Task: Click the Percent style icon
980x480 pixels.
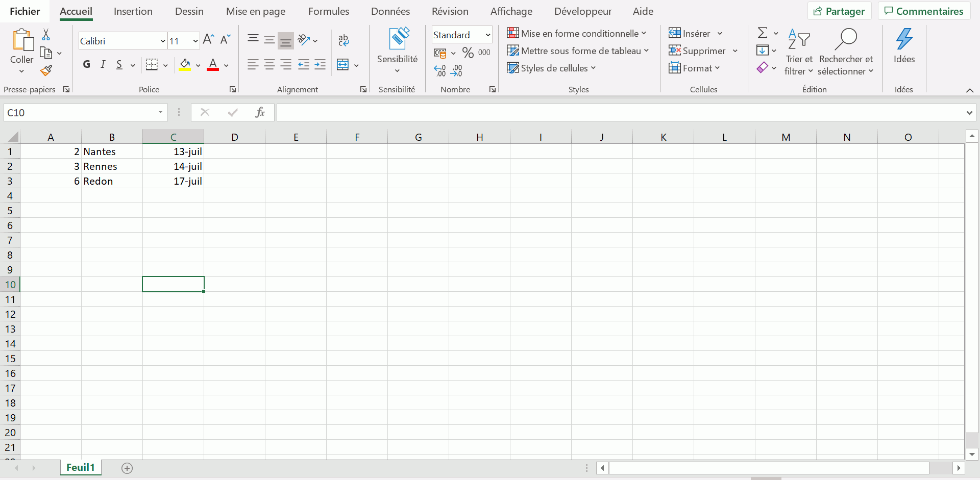Action: pyautogui.click(x=468, y=53)
